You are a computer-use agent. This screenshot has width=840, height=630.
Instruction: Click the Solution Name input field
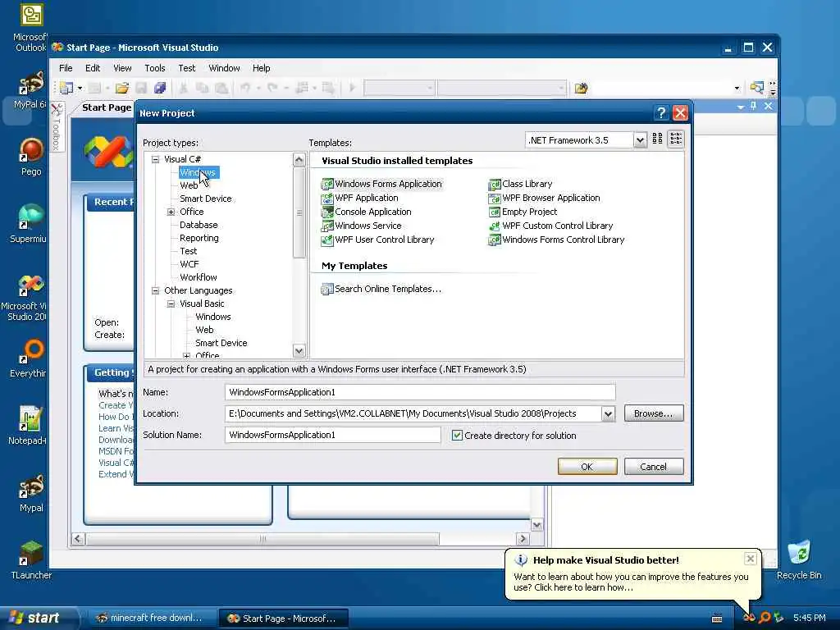(333, 435)
